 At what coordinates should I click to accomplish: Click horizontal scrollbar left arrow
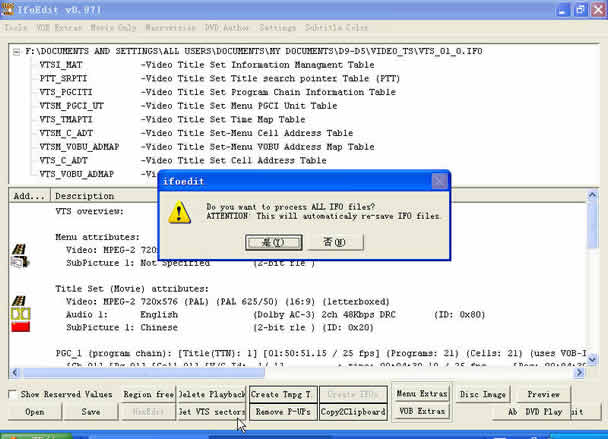(x=15, y=373)
